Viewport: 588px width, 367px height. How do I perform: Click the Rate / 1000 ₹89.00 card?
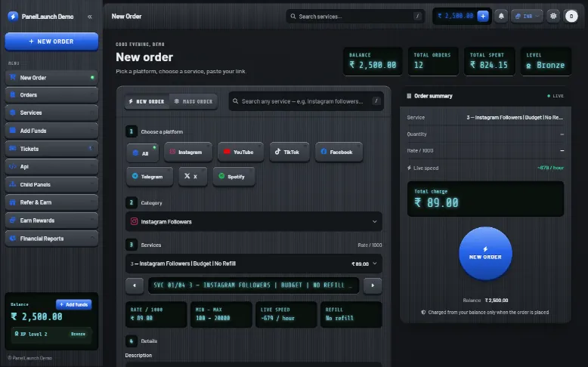point(156,315)
